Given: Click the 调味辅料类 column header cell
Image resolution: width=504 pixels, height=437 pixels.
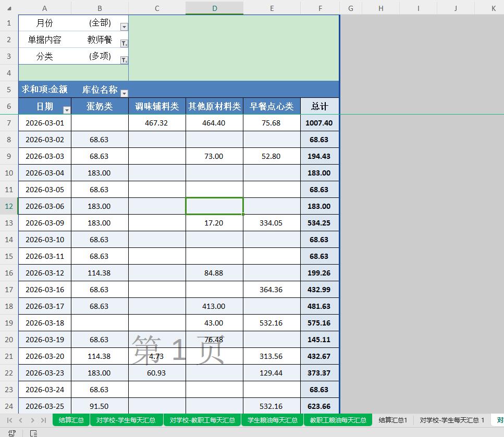Looking at the screenshot, I should (157, 106).
